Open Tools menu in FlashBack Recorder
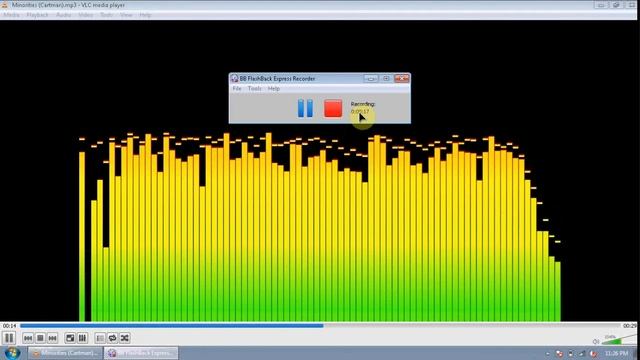 tap(255, 89)
